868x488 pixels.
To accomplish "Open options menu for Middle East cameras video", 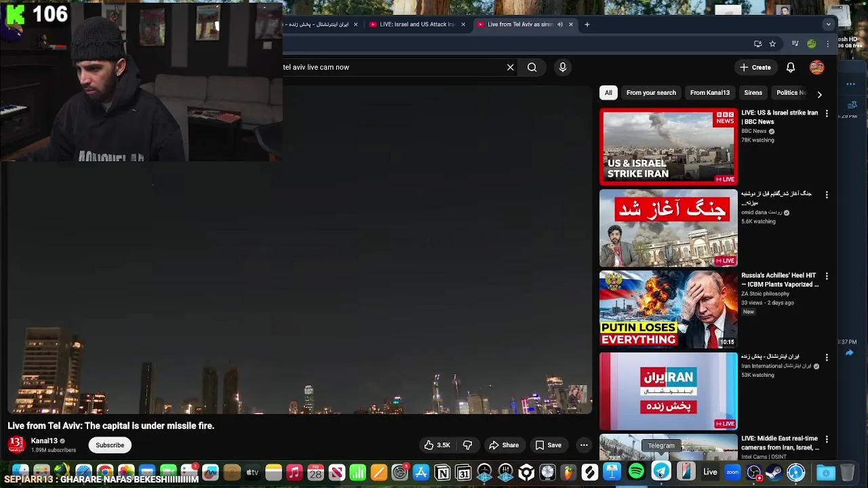I will [x=826, y=439].
